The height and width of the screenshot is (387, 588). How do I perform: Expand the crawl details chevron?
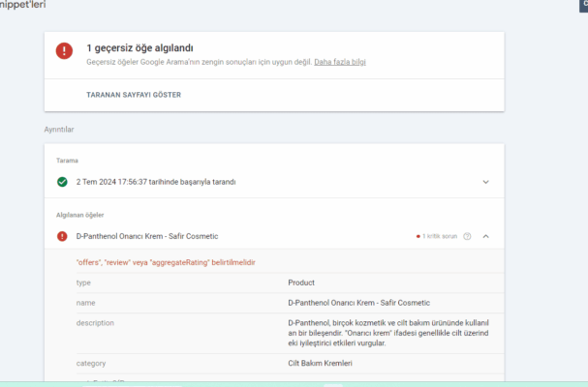(x=486, y=182)
